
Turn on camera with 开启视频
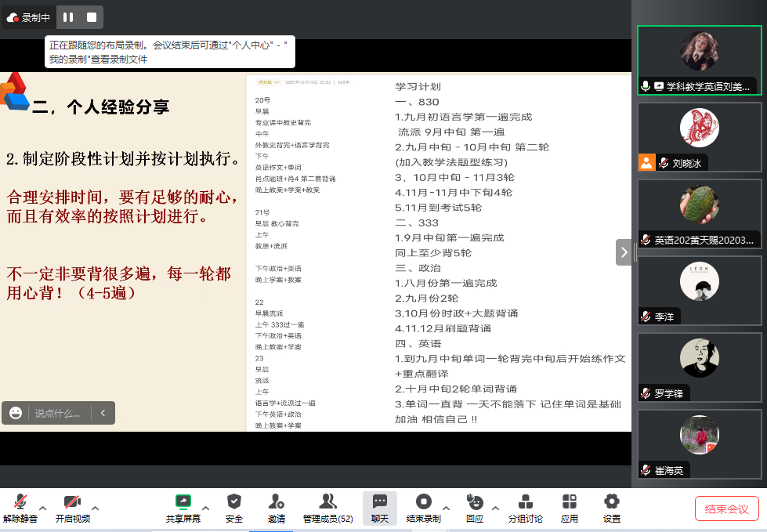tap(72, 508)
